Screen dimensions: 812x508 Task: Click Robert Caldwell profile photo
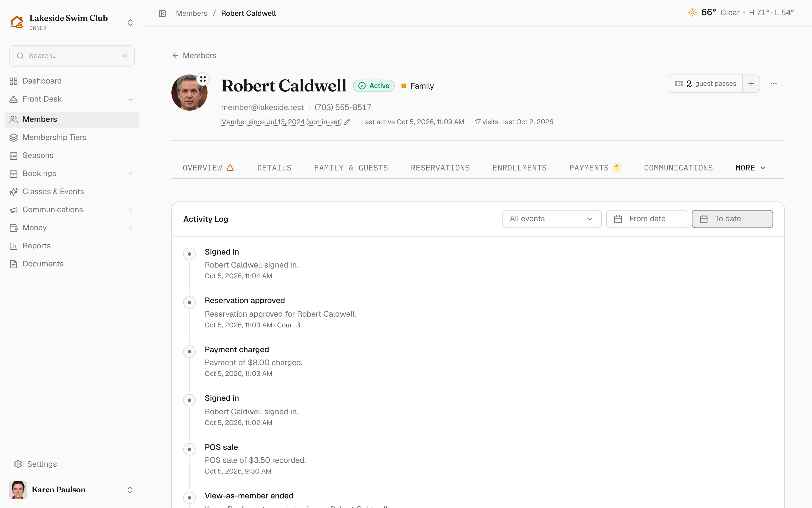(189, 93)
